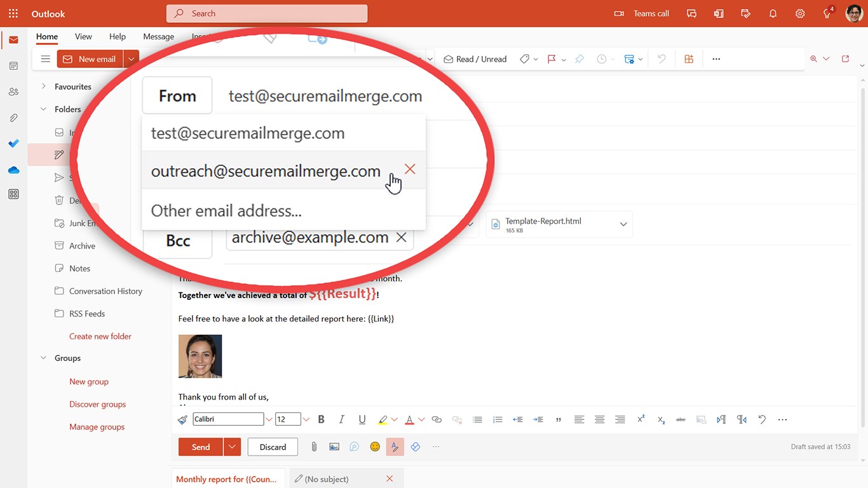Send the email

point(201,447)
